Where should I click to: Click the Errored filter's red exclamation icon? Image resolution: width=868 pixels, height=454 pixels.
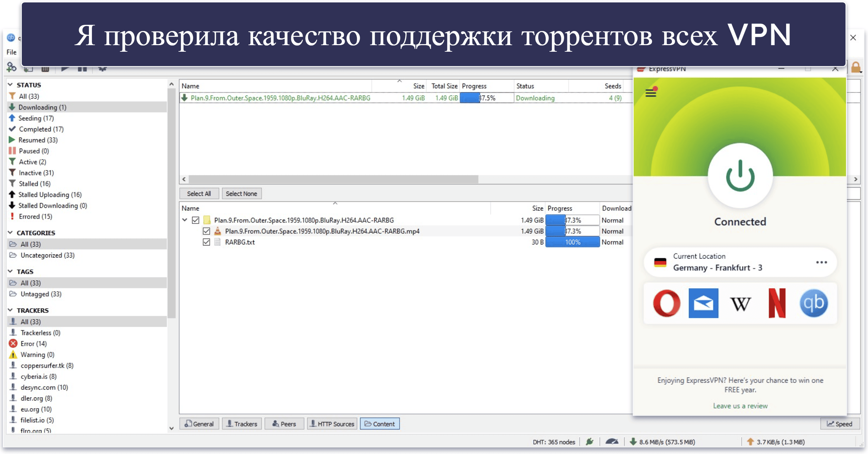12,216
